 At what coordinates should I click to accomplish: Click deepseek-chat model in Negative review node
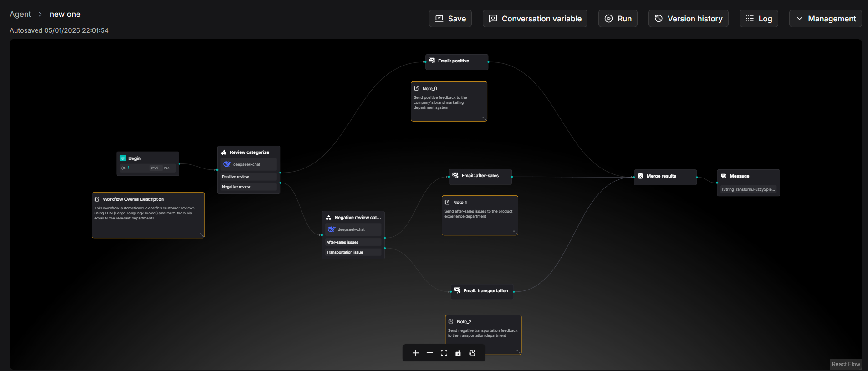[353, 229]
